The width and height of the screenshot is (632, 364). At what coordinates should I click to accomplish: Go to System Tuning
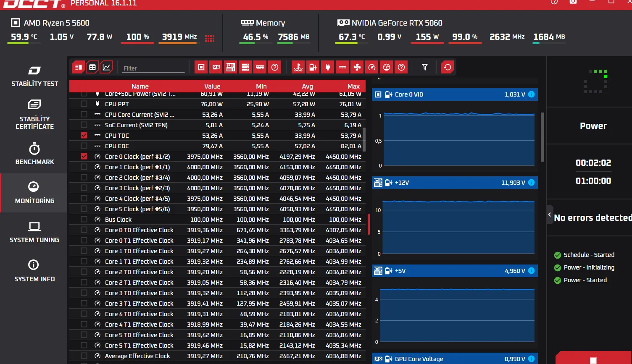[34, 232]
